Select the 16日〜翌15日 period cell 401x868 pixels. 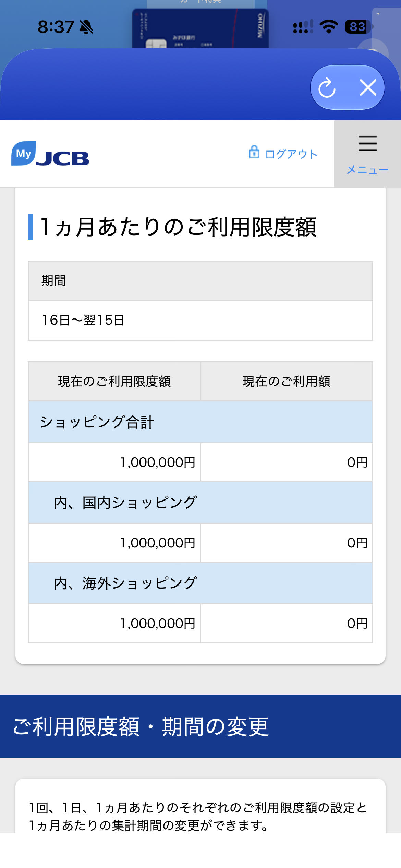click(200, 320)
